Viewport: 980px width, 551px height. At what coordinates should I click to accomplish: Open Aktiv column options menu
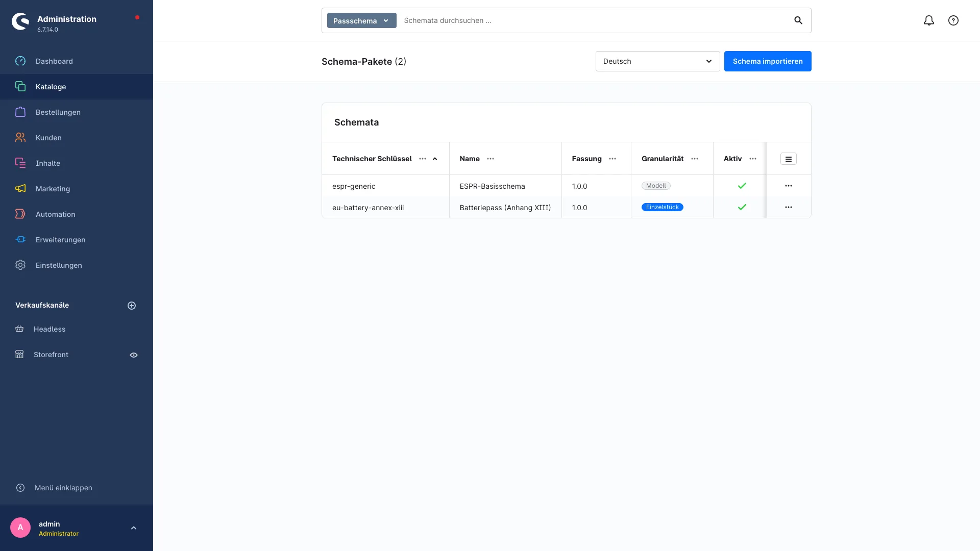tap(753, 159)
